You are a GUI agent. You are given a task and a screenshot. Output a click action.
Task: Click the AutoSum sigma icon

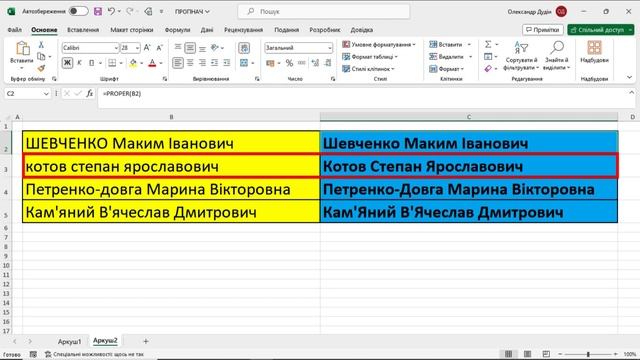[x=488, y=44]
